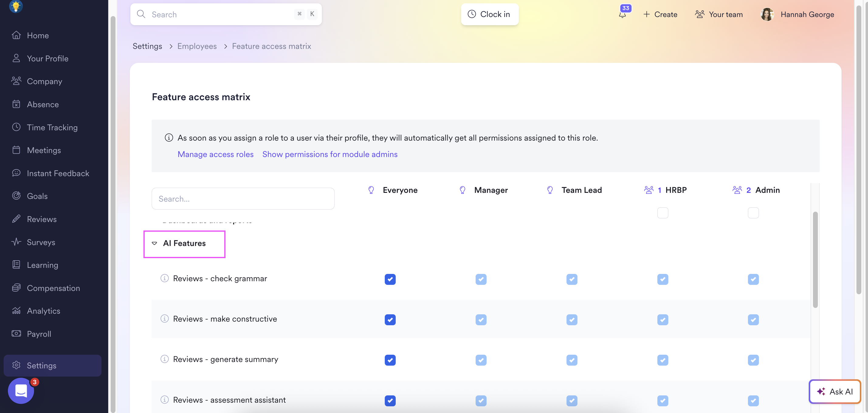This screenshot has height=413, width=868.
Task: Uncheck Everyone for Reviews - check grammar
Action: [390, 279]
